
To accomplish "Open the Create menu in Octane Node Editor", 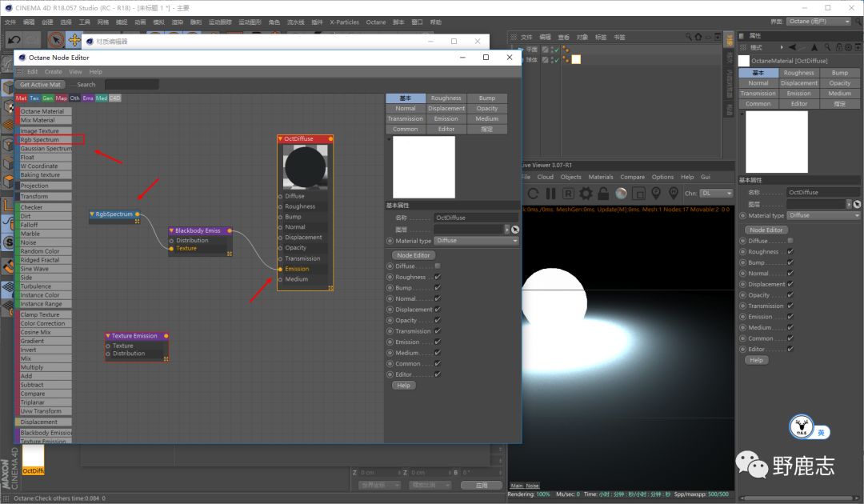I will [53, 72].
